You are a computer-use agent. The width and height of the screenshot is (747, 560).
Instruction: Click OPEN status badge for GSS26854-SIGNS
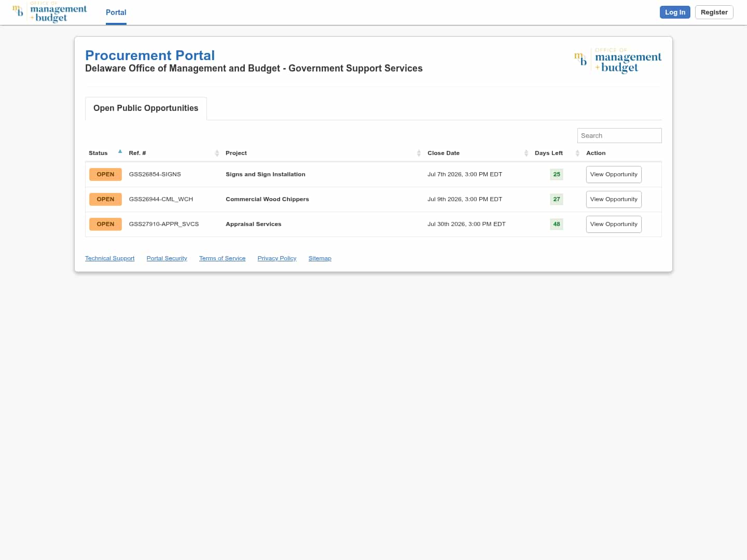(105, 175)
